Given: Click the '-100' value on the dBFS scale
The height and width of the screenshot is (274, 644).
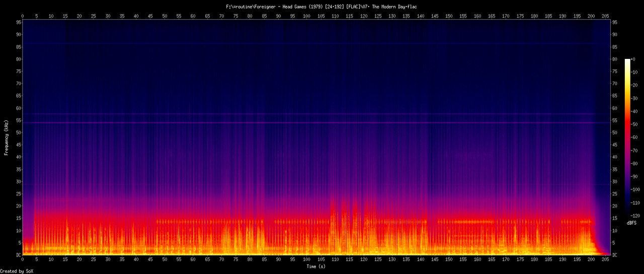Looking at the screenshot, I should [635, 190].
